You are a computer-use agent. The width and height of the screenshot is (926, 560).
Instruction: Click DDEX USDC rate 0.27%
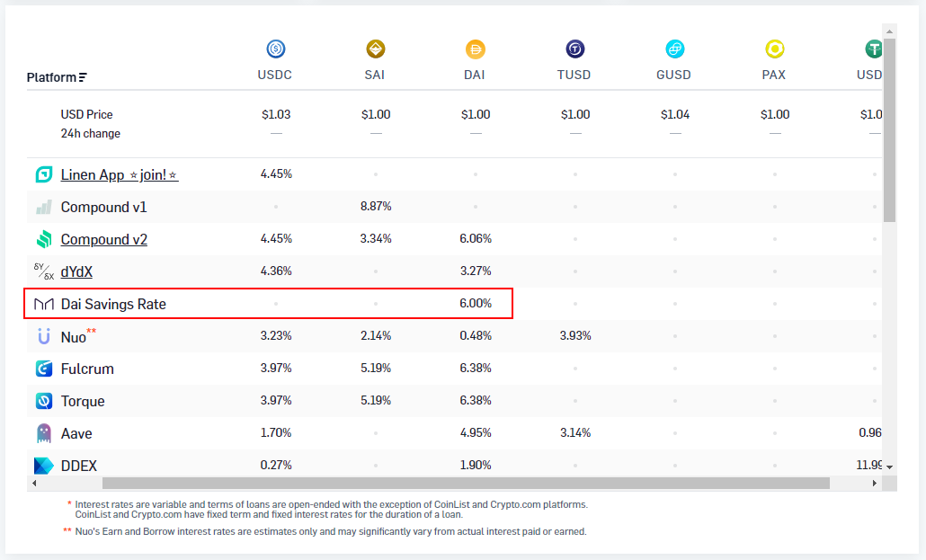[276, 465]
